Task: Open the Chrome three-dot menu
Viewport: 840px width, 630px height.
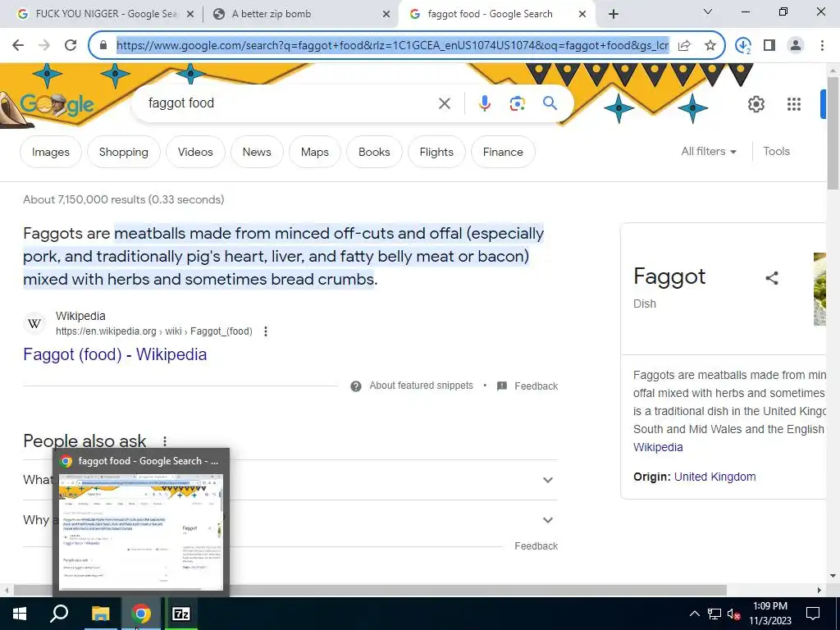Action: coord(822,46)
